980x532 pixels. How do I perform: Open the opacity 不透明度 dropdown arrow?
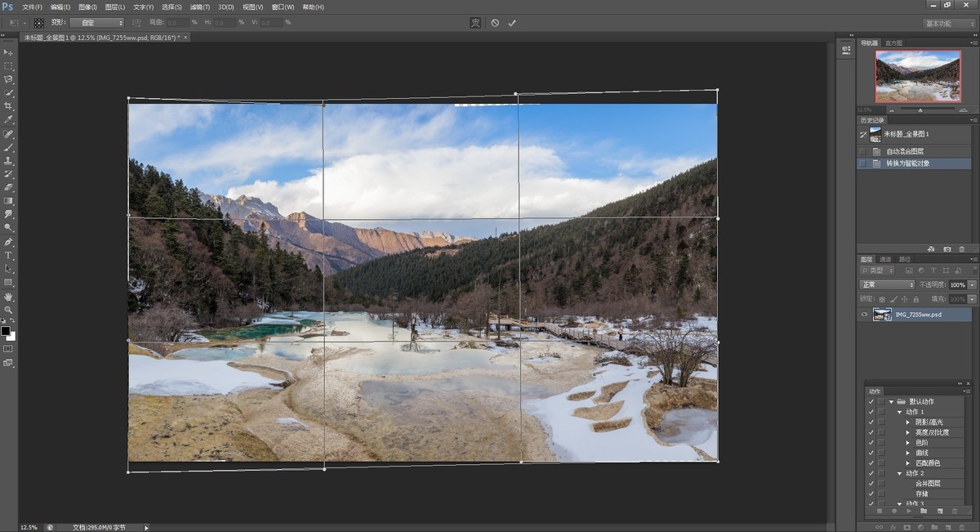(972, 284)
